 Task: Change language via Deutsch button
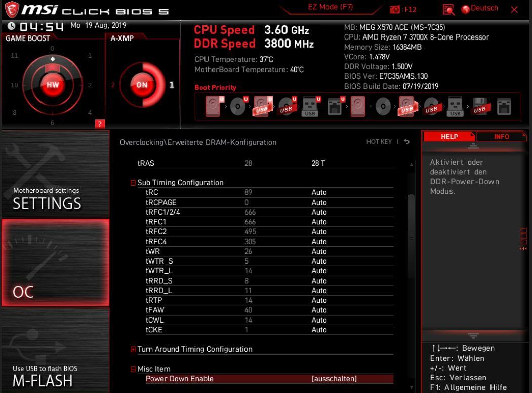(484, 8)
